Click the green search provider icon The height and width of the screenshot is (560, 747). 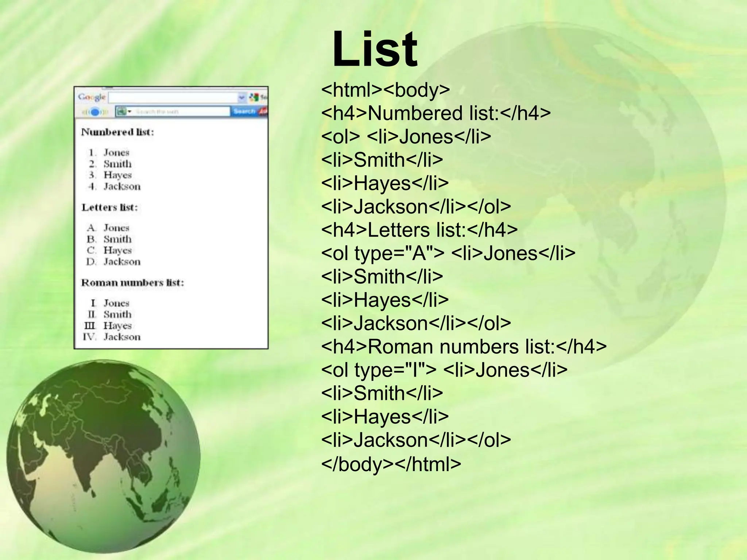pyautogui.click(x=121, y=111)
